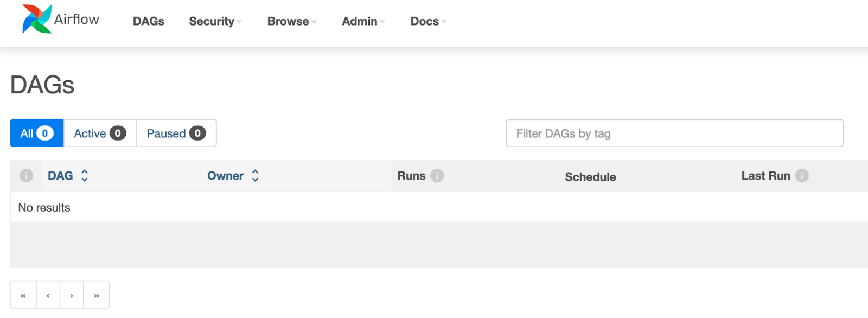Open the DAGs navigation item
The height and width of the screenshot is (318, 868).
point(149,22)
